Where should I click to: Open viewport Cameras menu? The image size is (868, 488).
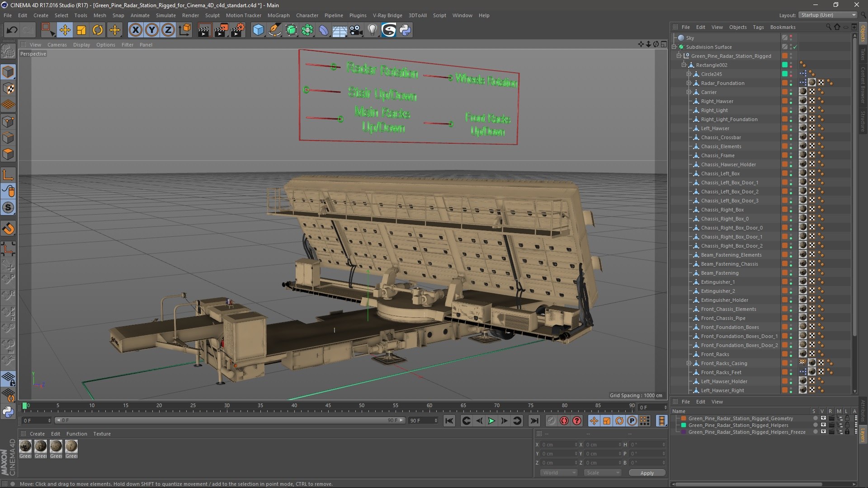[x=57, y=45]
